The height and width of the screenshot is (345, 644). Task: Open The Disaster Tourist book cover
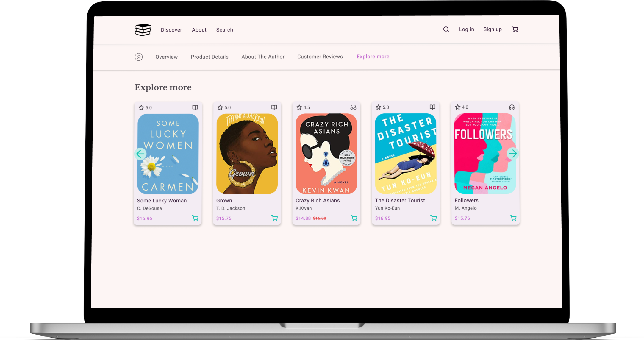[406, 154]
